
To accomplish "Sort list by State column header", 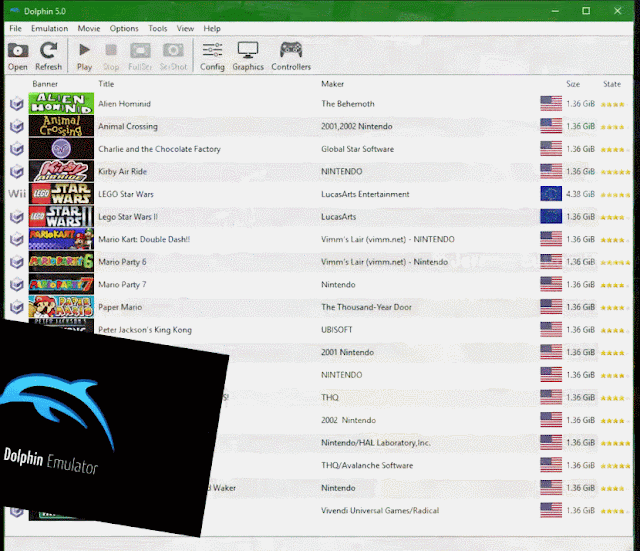I will point(612,84).
